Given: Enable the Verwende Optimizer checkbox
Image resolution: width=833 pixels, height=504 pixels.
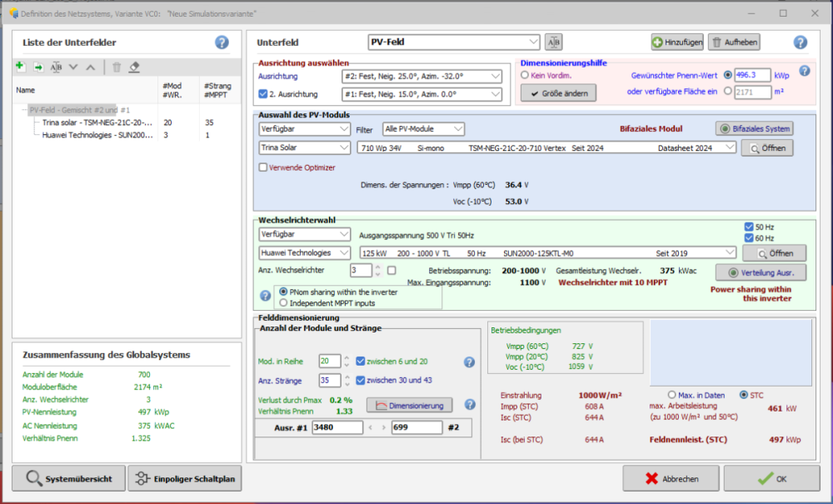Looking at the screenshot, I should click(x=264, y=167).
